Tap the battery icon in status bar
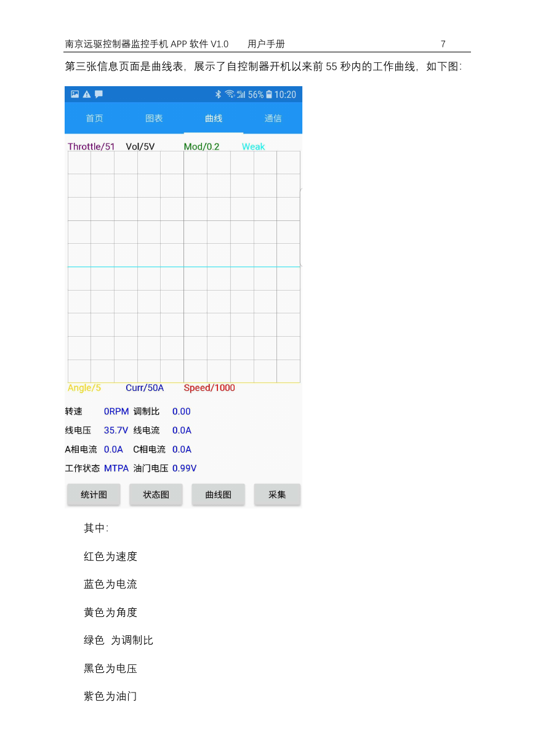This screenshot has width=535, height=756. click(x=269, y=94)
